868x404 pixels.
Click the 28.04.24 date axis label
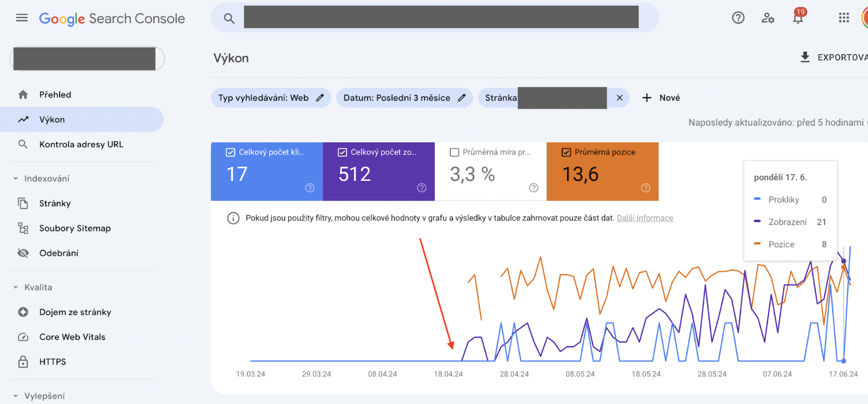point(514,374)
